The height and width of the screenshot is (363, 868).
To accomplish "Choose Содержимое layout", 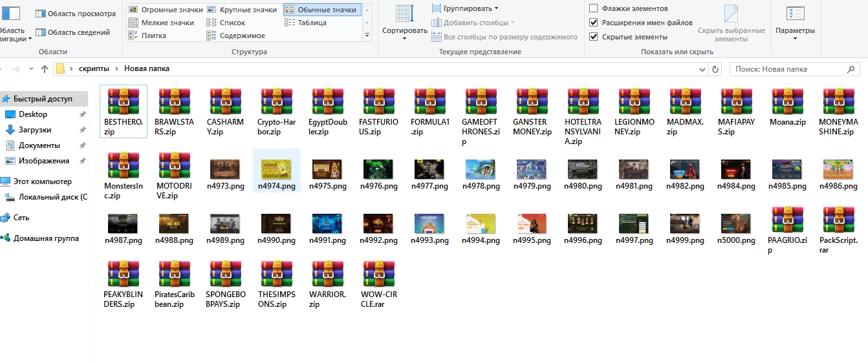I will coord(236,36).
